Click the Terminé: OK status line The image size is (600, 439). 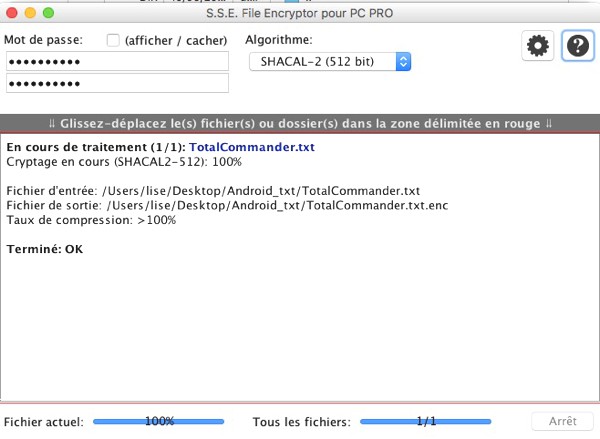point(45,248)
